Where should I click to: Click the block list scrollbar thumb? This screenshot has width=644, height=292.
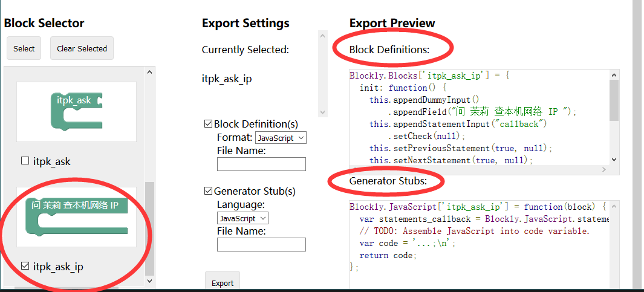(149, 228)
